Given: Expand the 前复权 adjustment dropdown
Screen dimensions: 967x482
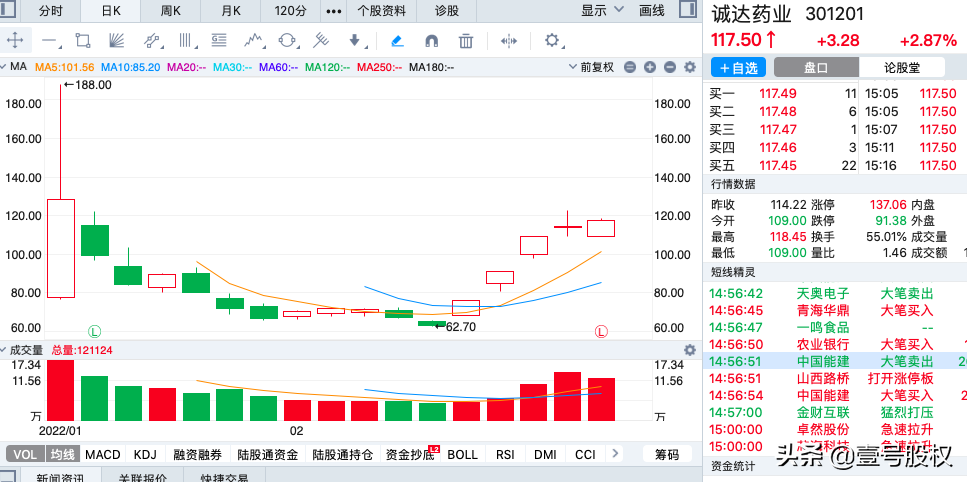Looking at the screenshot, I should point(591,68).
